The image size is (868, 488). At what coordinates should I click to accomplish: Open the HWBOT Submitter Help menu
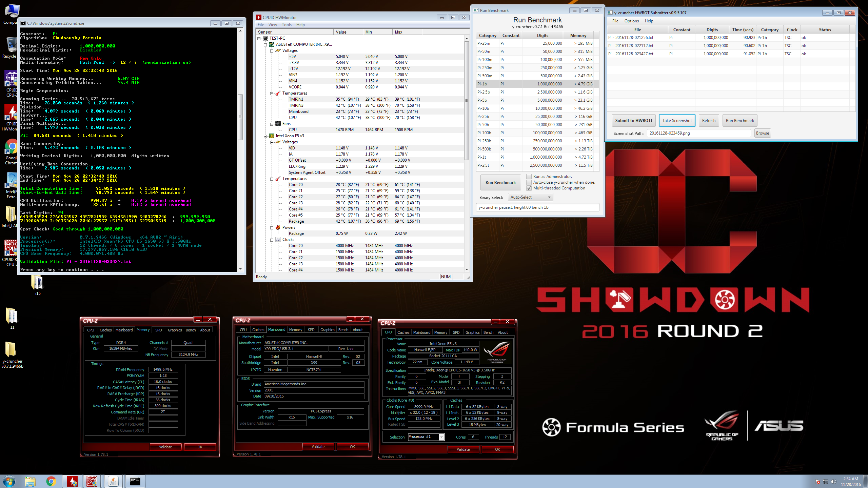click(x=649, y=21)
